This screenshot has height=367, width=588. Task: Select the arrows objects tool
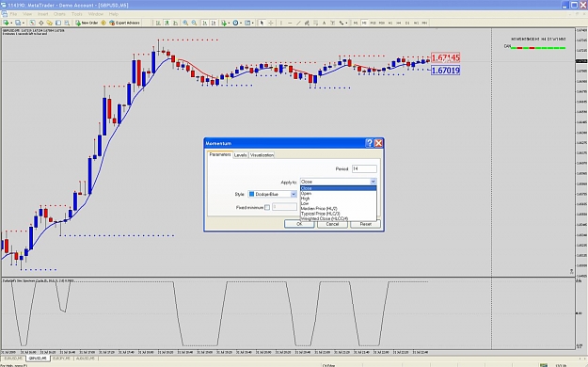341,23
